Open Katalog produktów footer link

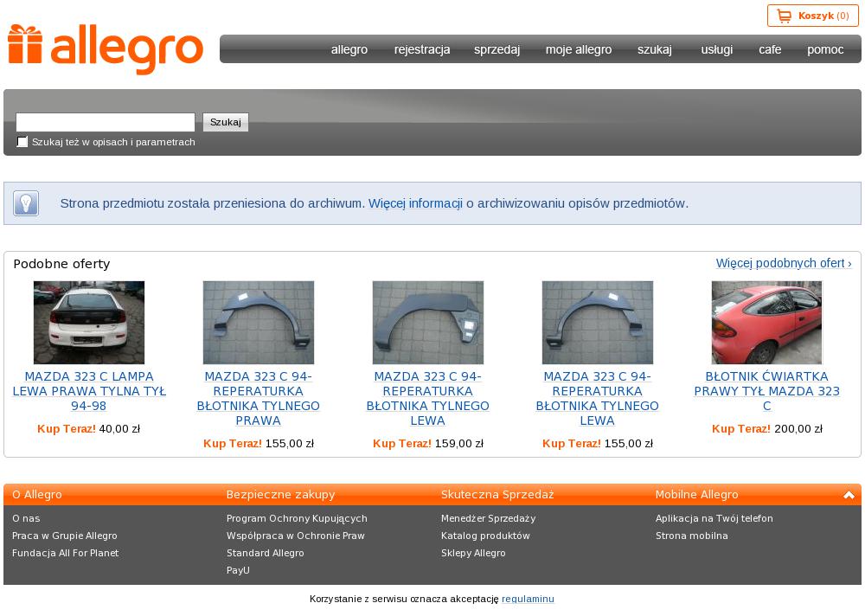[x=485, y=536]
